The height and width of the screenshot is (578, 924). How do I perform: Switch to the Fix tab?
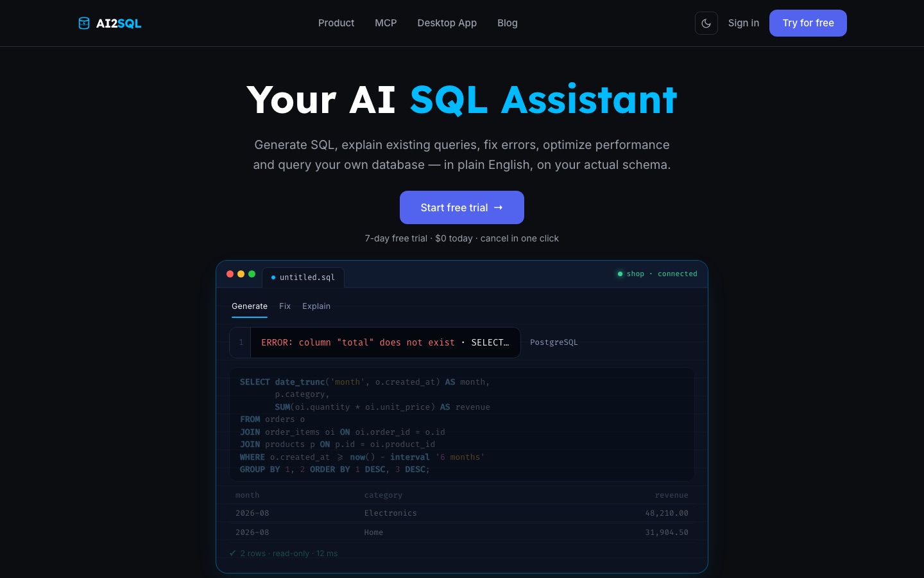pyautogui.click(x=285, y=306)
